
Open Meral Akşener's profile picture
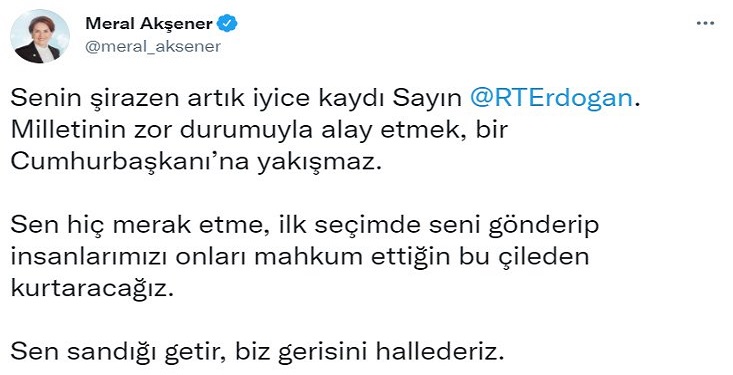(40, 36)
